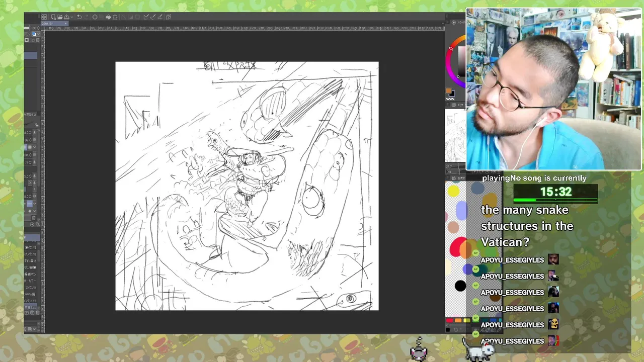Click the chat text 'structures in the'
This screenshot has height=362, width=644.
click(527, 226)
